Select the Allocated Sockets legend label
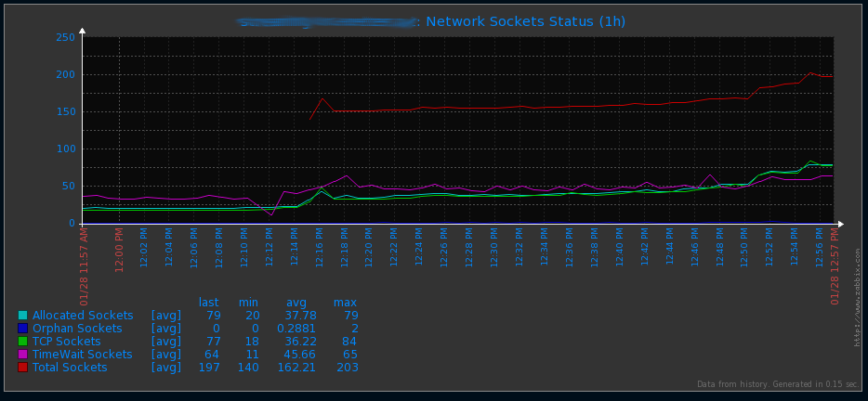 tap(83, 316)
